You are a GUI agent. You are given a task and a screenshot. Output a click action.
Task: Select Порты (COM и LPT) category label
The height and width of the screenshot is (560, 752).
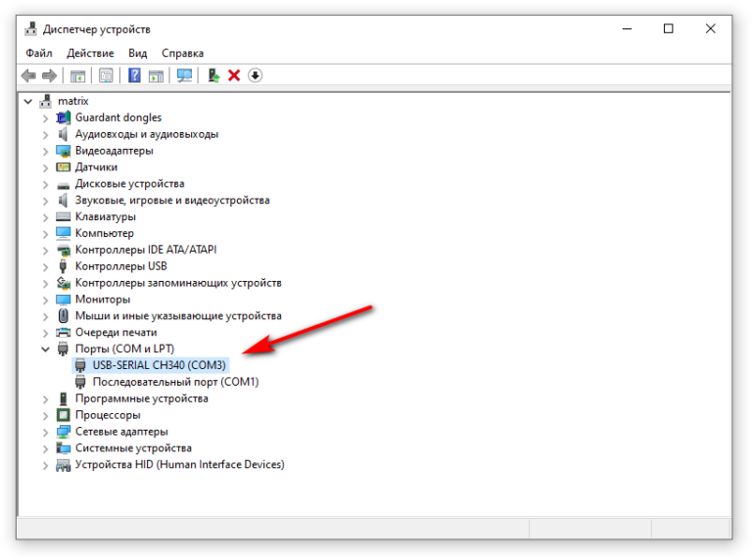click(x=124, y=349)
